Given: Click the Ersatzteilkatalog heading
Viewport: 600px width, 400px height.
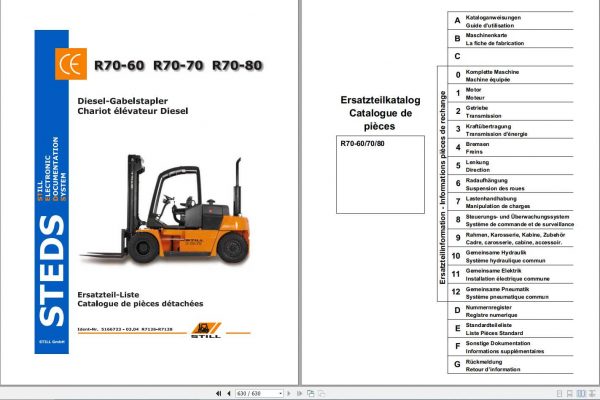Looking at the screenshot, I should [380, 100].
